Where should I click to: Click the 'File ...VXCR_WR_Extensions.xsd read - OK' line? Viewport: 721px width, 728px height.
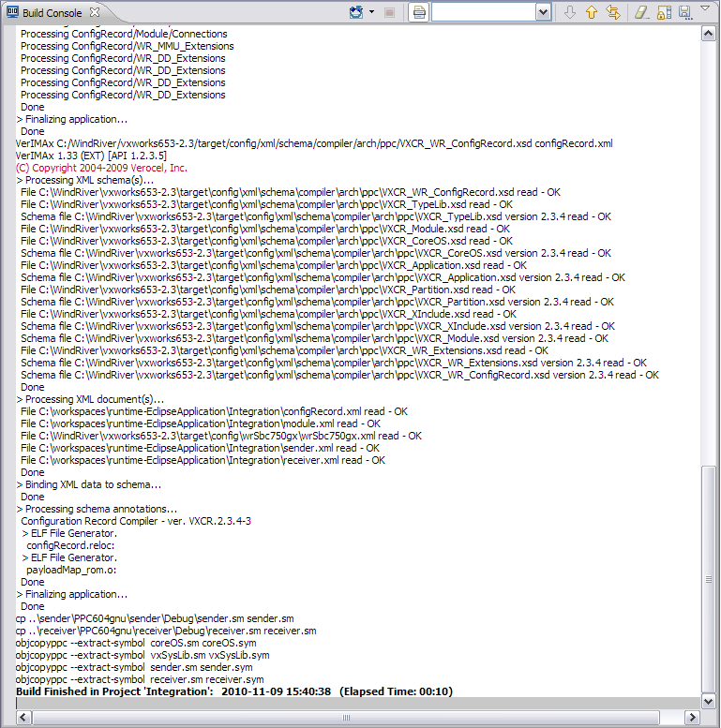(284, 350)
